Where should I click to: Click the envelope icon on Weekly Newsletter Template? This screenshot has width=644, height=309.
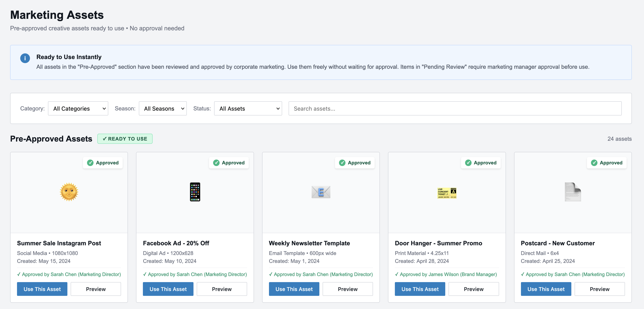point(321,192)
